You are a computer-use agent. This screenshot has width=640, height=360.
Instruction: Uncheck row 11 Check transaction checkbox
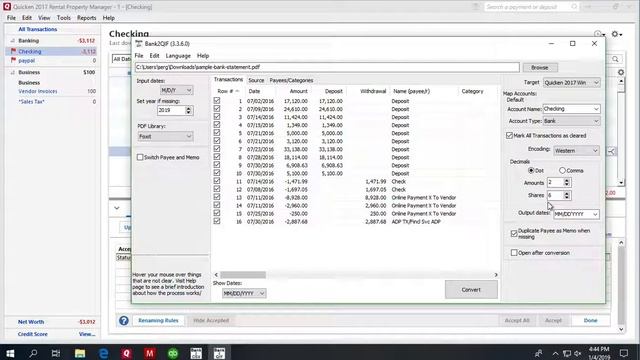(x=217, y=181)
